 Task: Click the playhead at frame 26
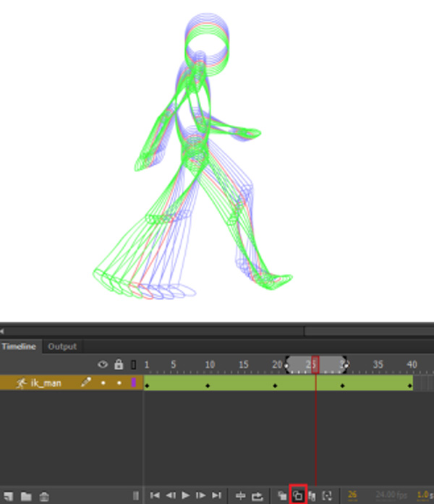tap(315, 364)
